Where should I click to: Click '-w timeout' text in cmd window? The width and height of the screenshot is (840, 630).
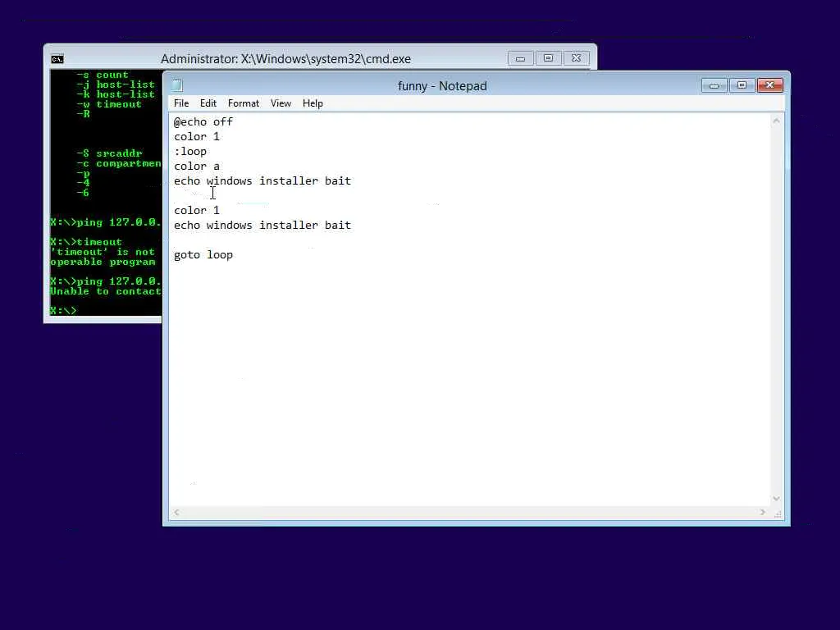click(x=109, y=104)
